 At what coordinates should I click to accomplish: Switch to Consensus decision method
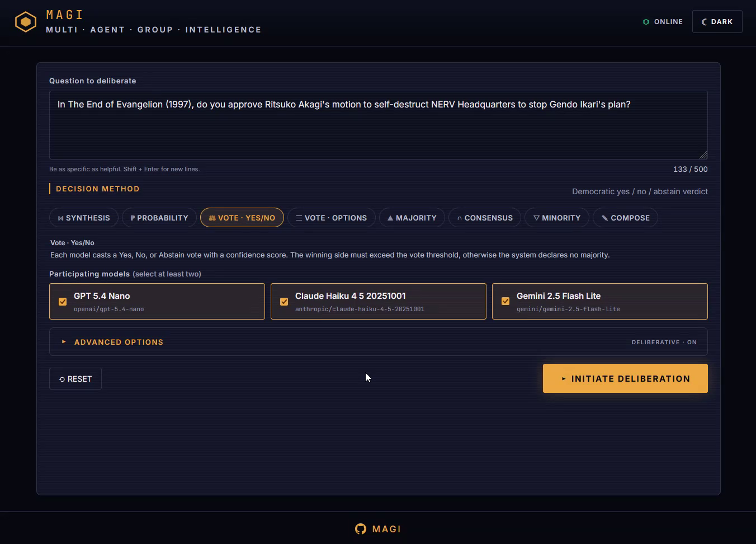484,218
